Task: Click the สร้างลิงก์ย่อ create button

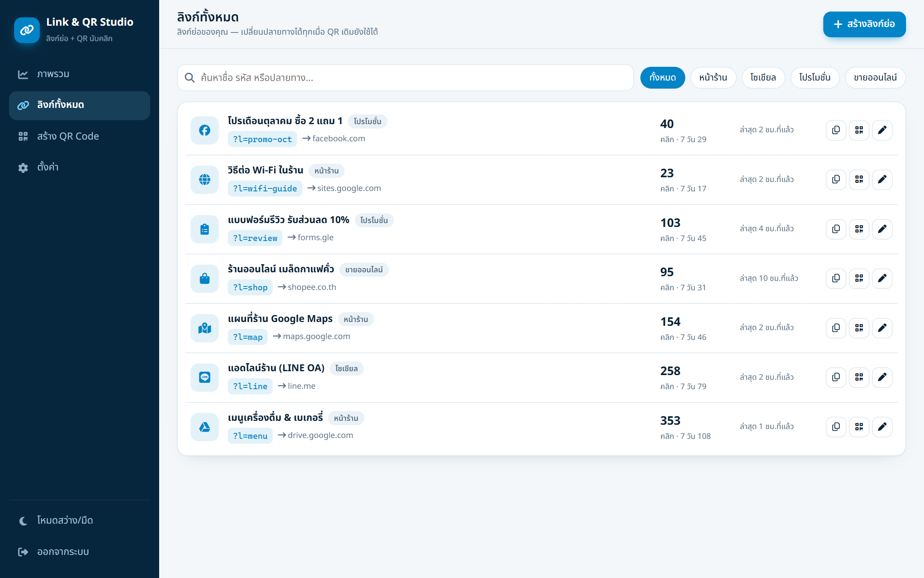Action: point(864,24)
